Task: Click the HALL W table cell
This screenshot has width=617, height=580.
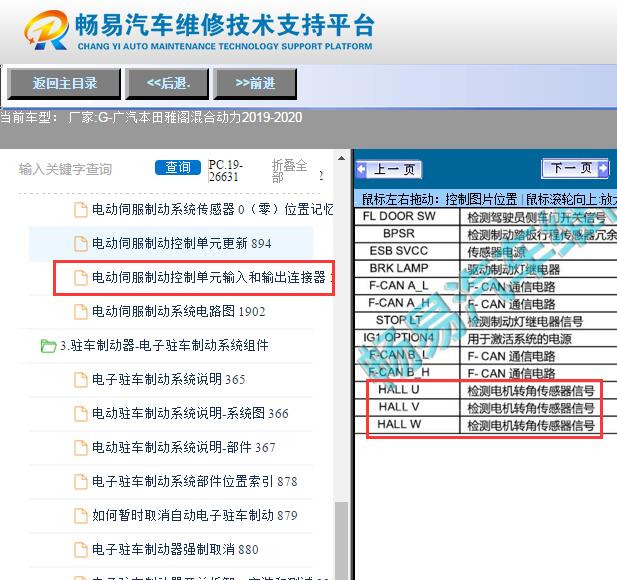Action: (x=407, y=424)
